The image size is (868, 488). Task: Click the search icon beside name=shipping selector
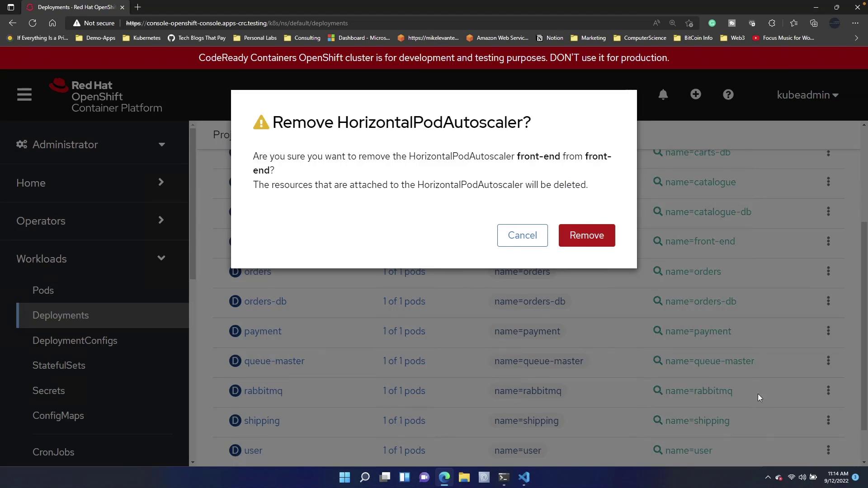click(658, 420)
